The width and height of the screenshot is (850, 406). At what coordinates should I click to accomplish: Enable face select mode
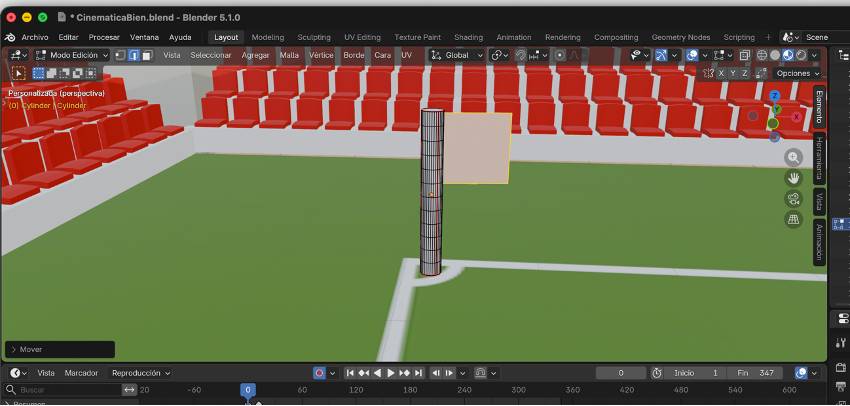click(x=147, y=55)
